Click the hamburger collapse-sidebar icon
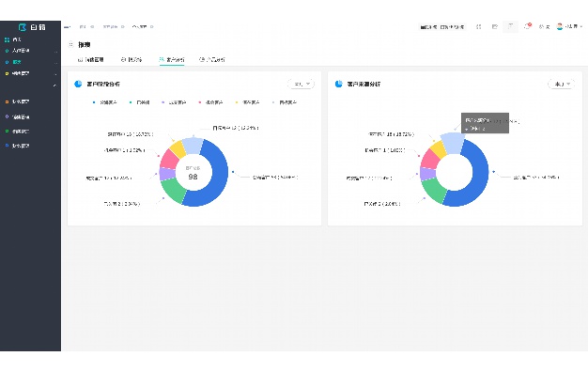 tap(67, 27)
